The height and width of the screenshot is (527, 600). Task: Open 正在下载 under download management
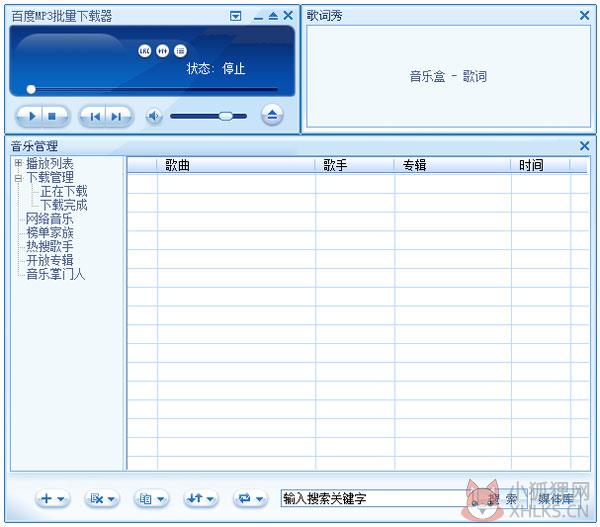point(64,191)
